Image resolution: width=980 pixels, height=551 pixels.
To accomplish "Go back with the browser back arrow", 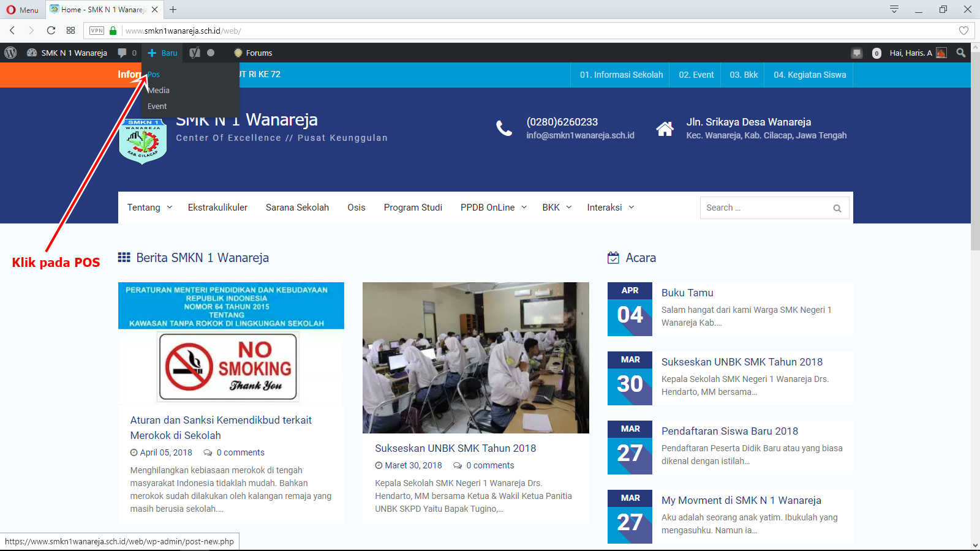I will [12, 30].
